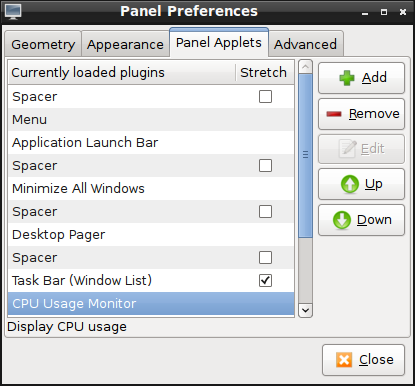Switch to the Geometry tab
415x386 pixels.
click(x=43, y=44)
